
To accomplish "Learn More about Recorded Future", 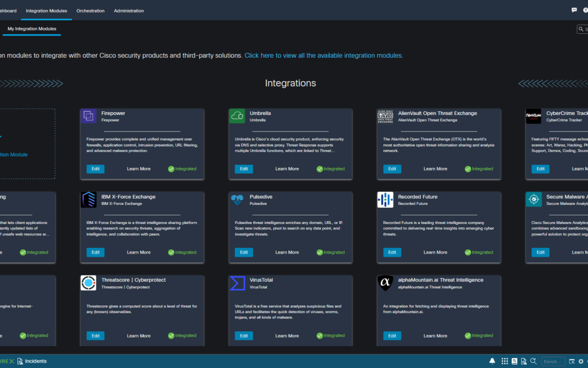I will [x=436, y=252].
